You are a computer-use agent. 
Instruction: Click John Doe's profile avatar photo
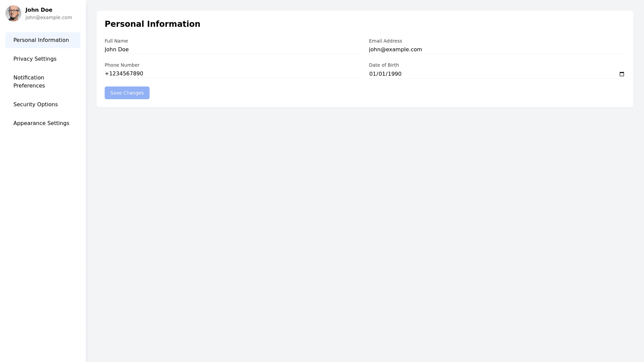point(13,13)
